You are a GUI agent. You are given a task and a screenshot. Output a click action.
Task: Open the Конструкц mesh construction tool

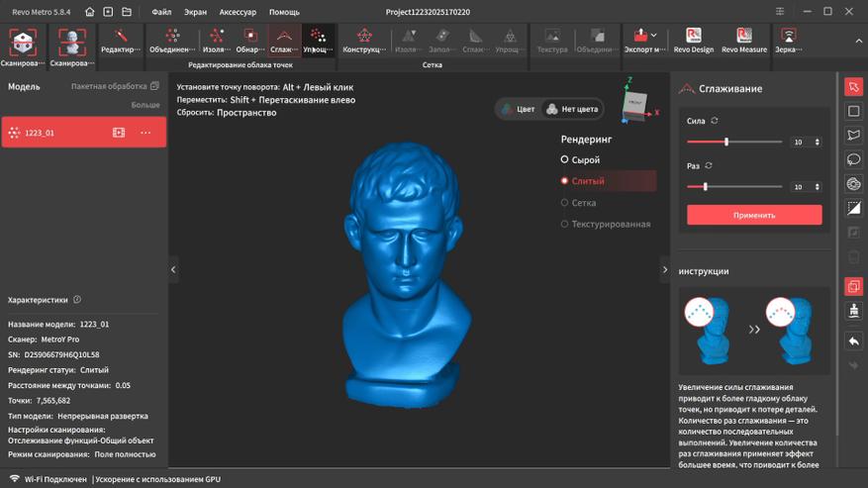pyautogui.click(x=364, y=41)
